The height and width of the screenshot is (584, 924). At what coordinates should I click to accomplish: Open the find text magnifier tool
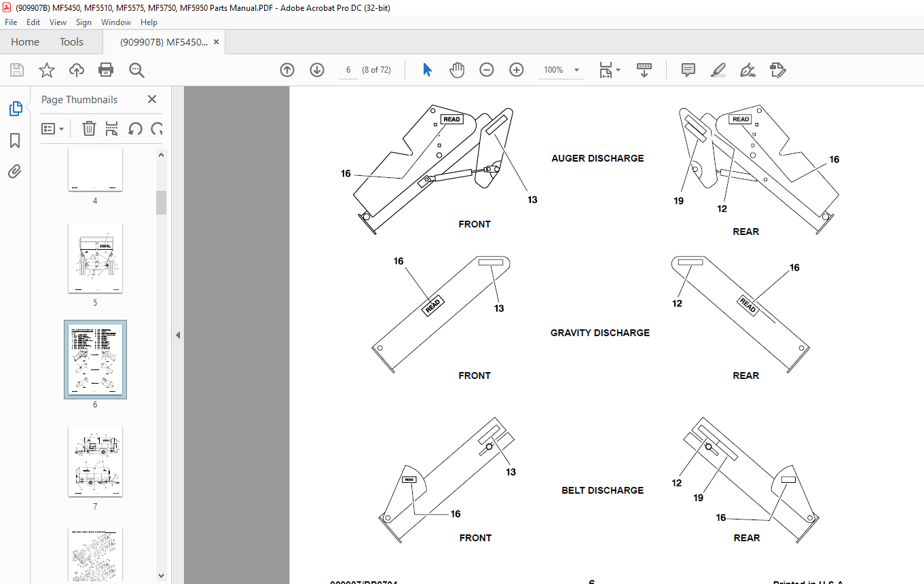[136, 70]
